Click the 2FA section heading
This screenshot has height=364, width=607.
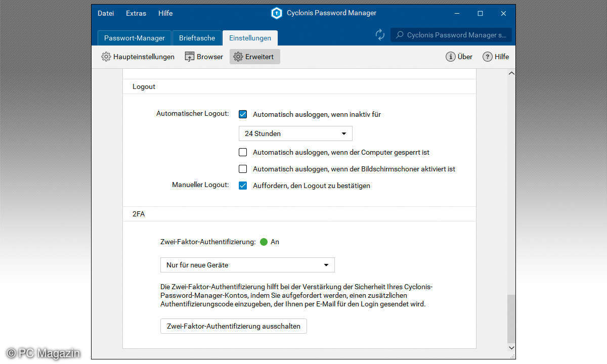(139, 214)
